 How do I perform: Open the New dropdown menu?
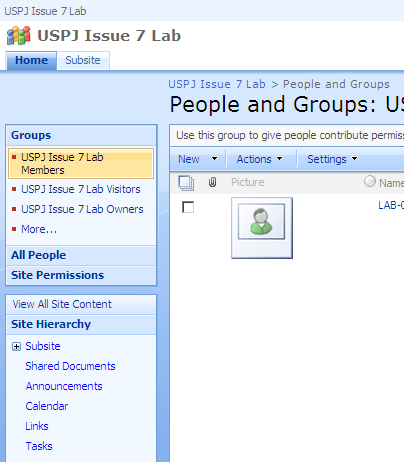pos(198,159)
